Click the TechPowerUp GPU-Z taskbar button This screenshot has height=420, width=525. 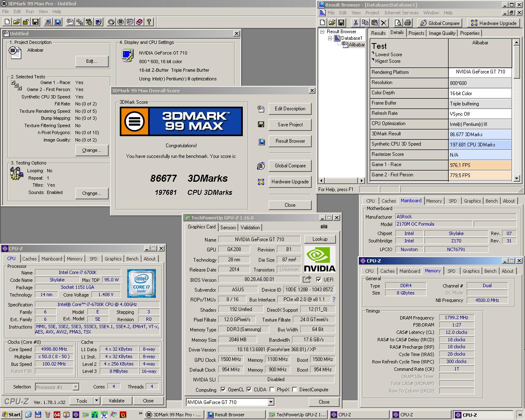point(297,415)
